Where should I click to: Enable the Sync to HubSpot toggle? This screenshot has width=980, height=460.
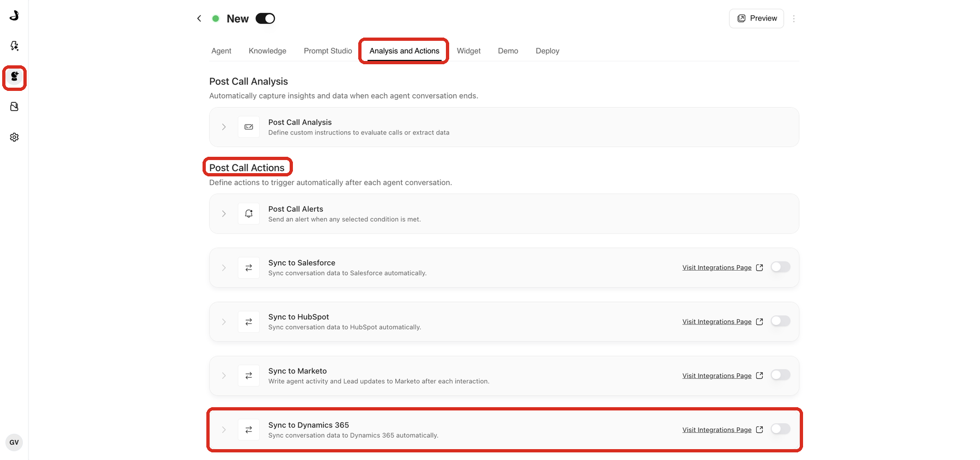[780, 321]
